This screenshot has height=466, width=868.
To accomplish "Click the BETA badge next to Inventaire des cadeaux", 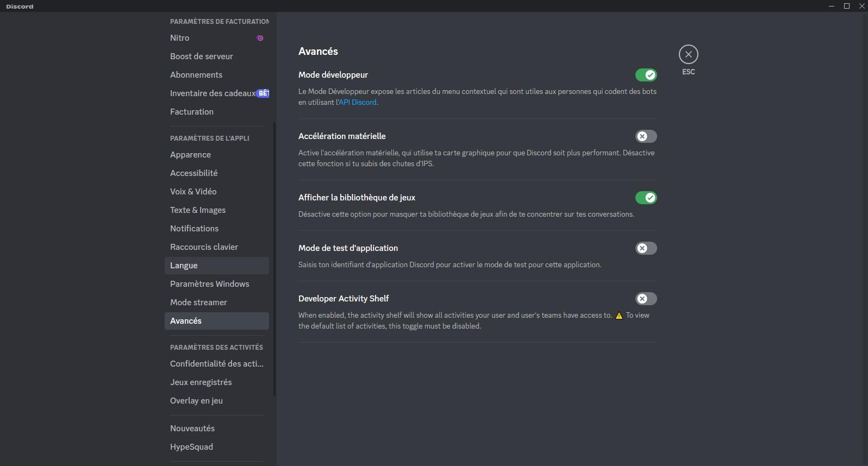I will 263,93.
